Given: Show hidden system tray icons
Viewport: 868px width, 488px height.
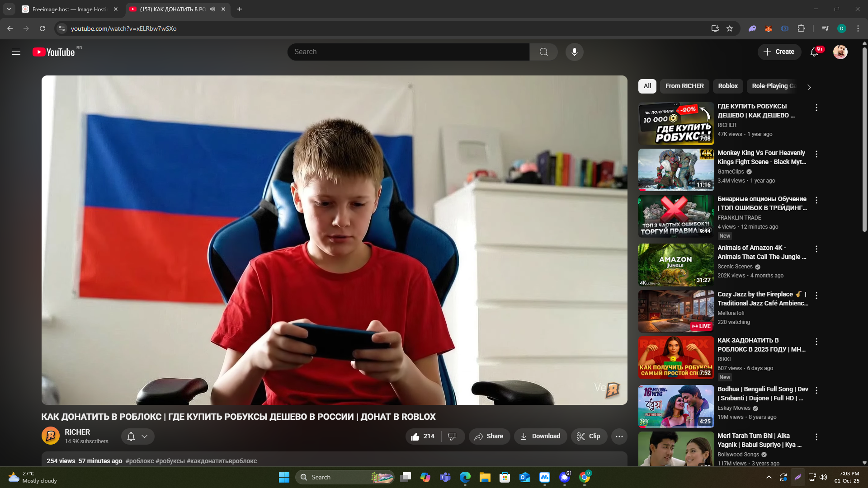Looking at the screenshot, I should 769,477.
